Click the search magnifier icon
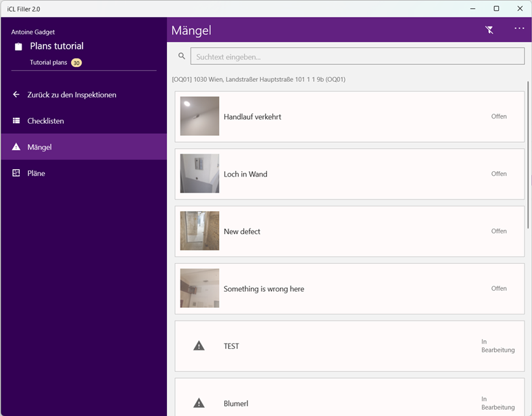 pos(182,56)
